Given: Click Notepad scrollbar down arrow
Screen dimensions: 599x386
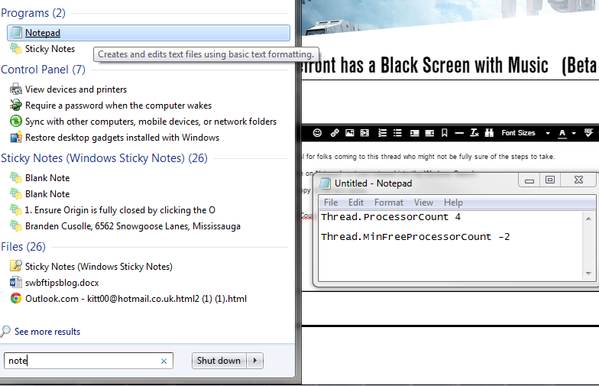Looking at the screenshot, I should (x=589, y=273).
